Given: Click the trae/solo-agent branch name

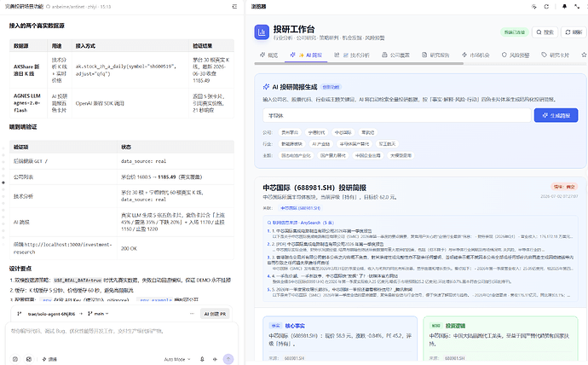Looking at the screenshot, I should click(x=51, y=314).
